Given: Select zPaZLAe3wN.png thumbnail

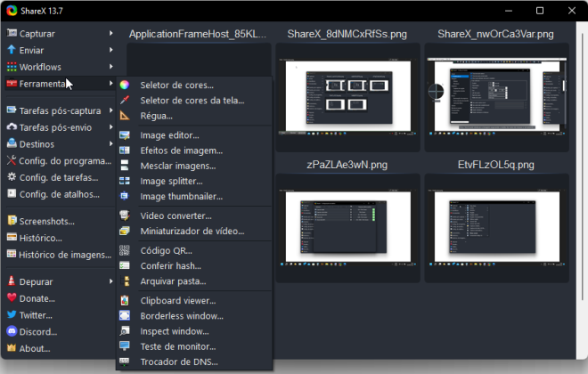Looking at the screenshot, I should pyautogui.click(x=347, y=228).
